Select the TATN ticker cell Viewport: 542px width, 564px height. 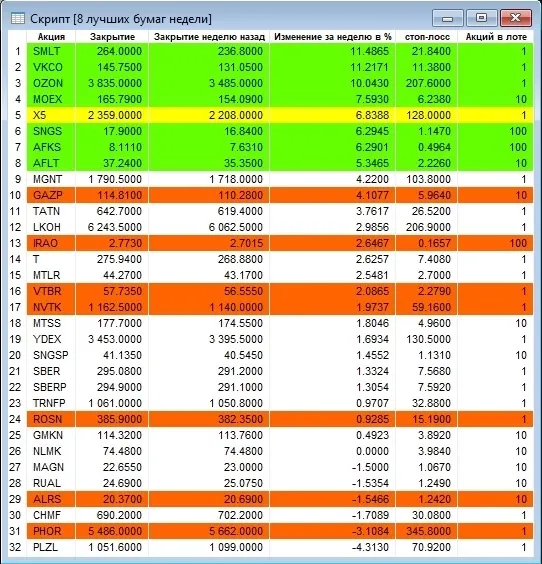pos(51,211)
